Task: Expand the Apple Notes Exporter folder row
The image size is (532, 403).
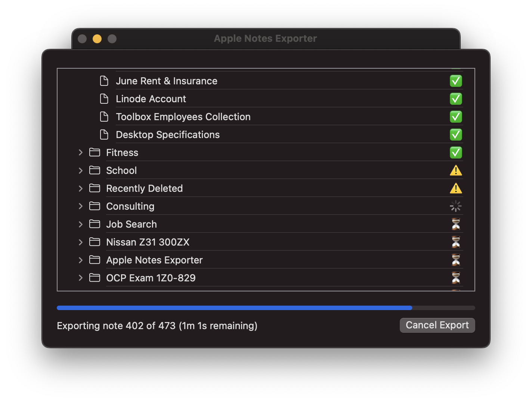Action: [80, 260]
